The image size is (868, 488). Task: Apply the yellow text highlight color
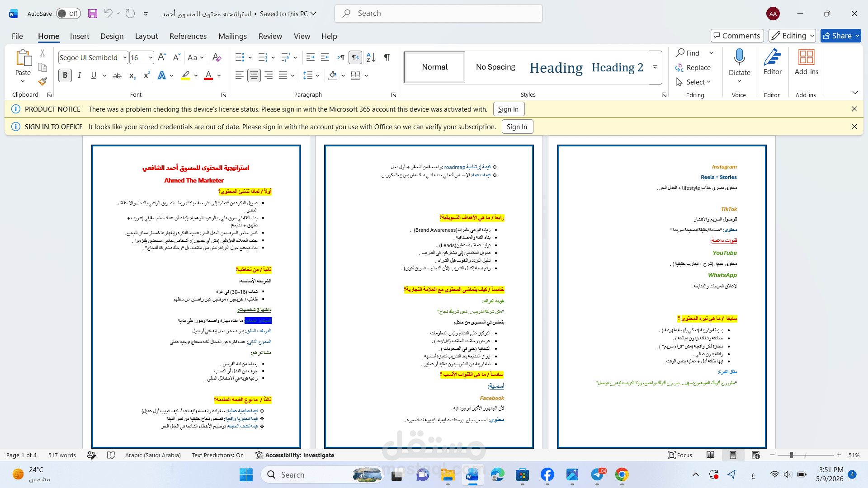click(185, 75)
